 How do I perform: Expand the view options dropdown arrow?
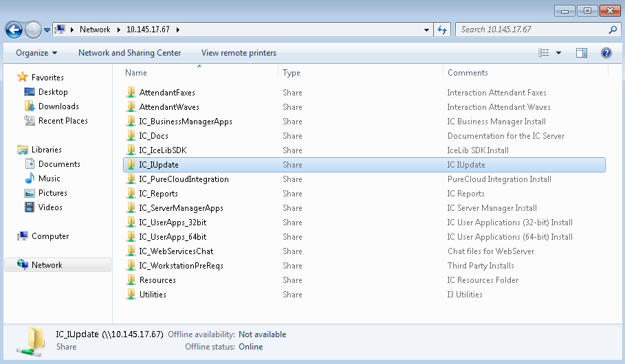click(558, 53)
